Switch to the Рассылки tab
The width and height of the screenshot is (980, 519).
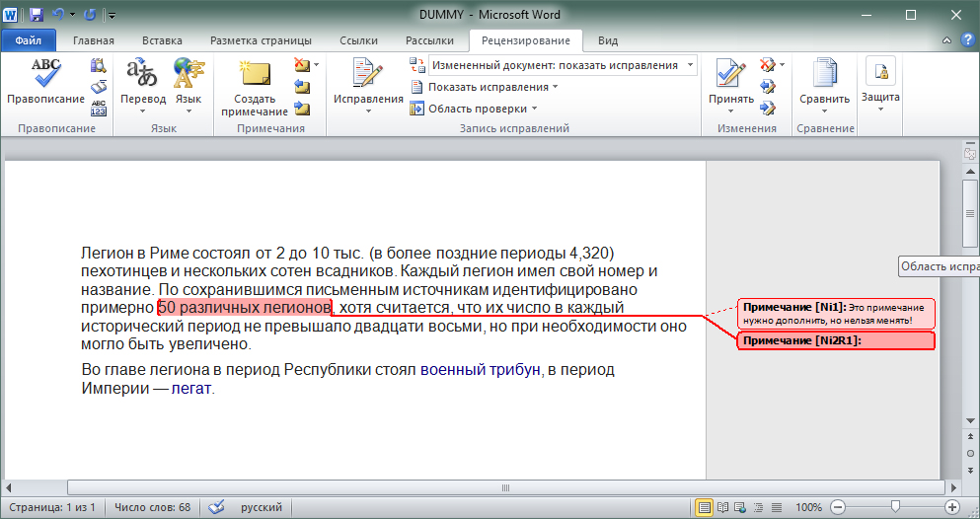point(429,41)
